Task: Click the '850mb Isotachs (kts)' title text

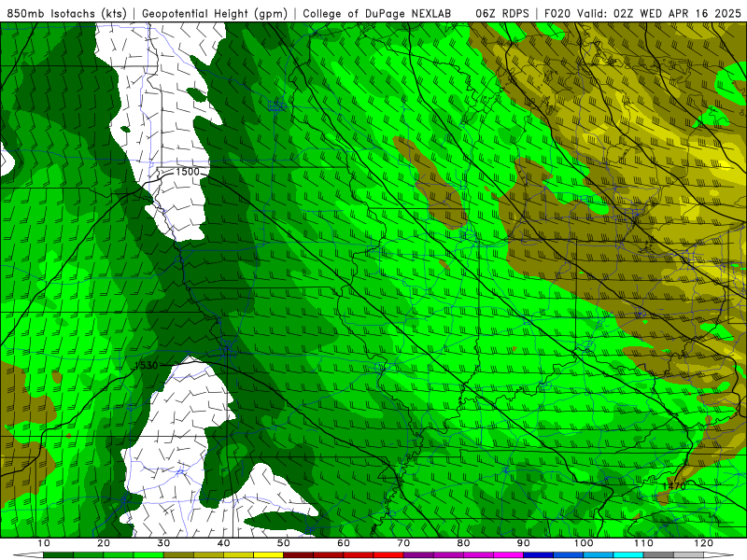Action: pos(66,13)
